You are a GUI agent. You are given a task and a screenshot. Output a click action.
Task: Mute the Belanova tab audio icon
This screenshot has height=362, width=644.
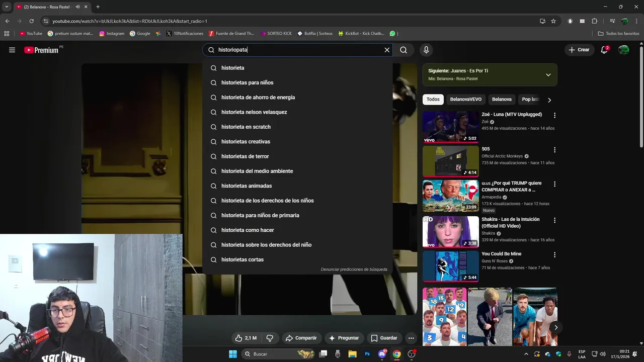(x=77, y=7)
